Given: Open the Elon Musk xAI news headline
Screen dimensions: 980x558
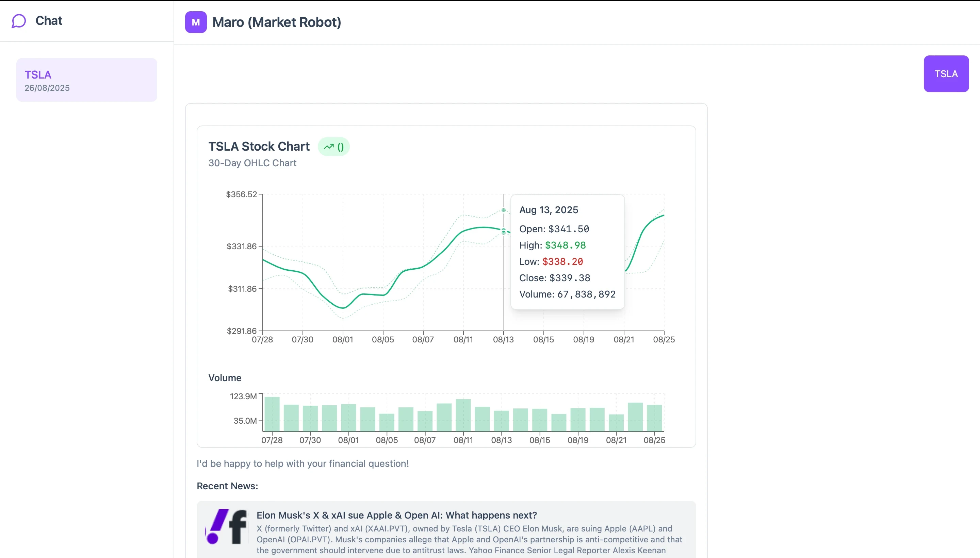Looking at the screenshot, I should pyautogui.click(x=396, y=515).
